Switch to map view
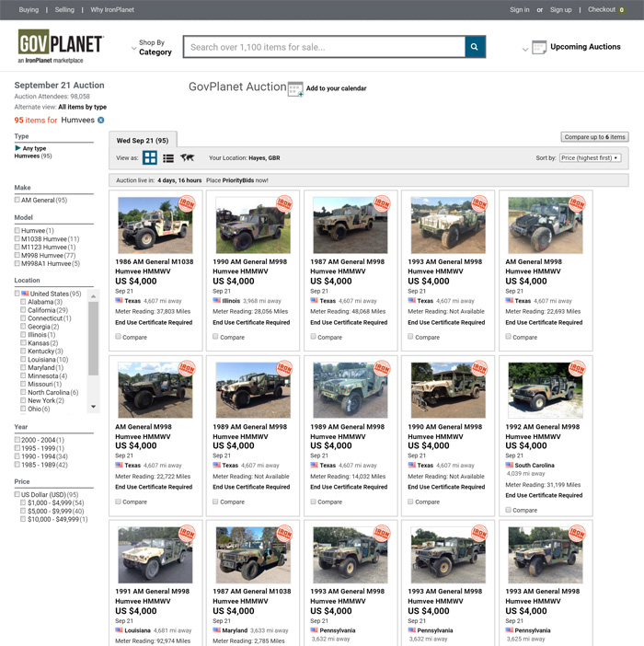This screenshot has width=644, height=646. (187, 157)
